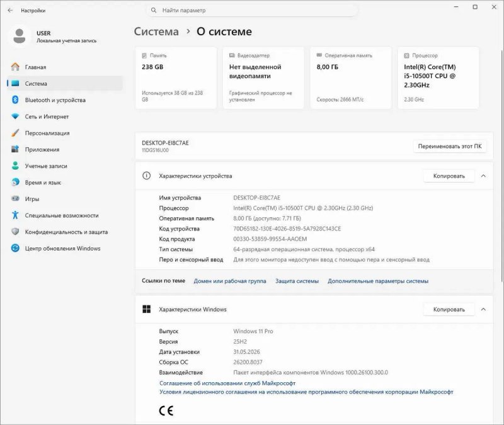
Task: Click the Код устройства value
Action: point(287,229)
